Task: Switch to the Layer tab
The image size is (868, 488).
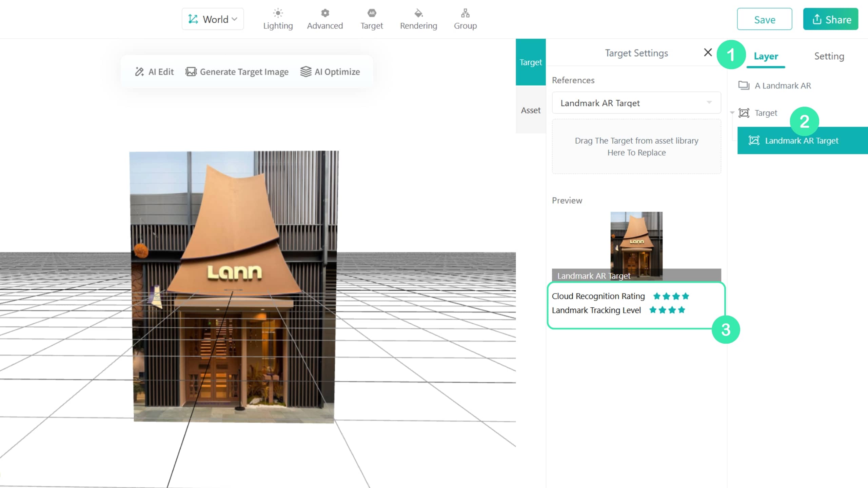Action: pyautogui.click(x=766, y=56)
